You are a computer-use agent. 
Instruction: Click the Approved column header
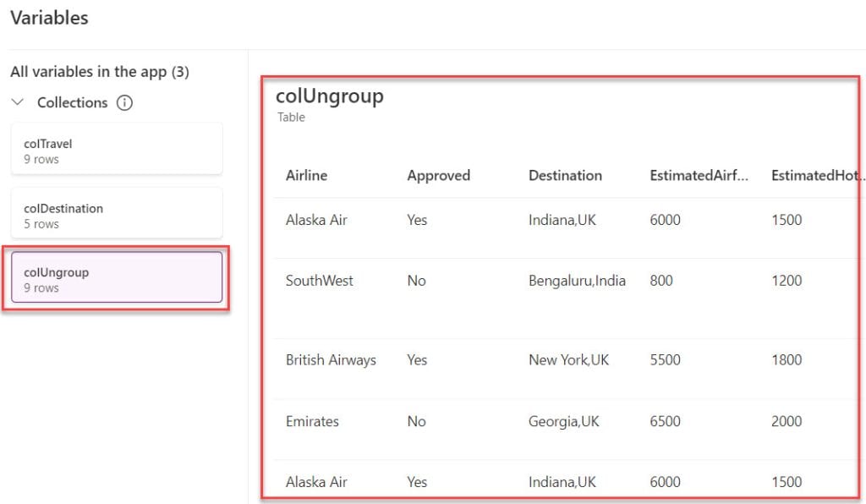coord(439,176)
